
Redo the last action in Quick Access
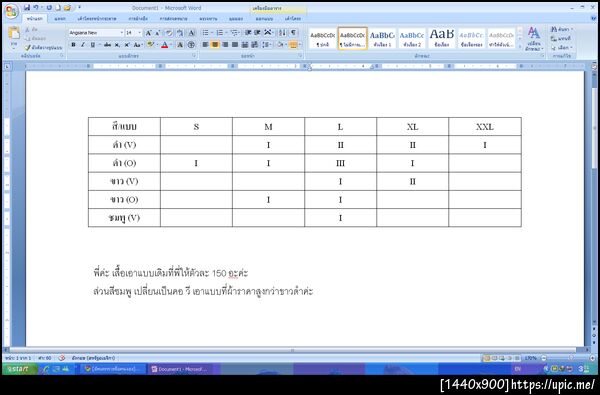tap(49, 8)
